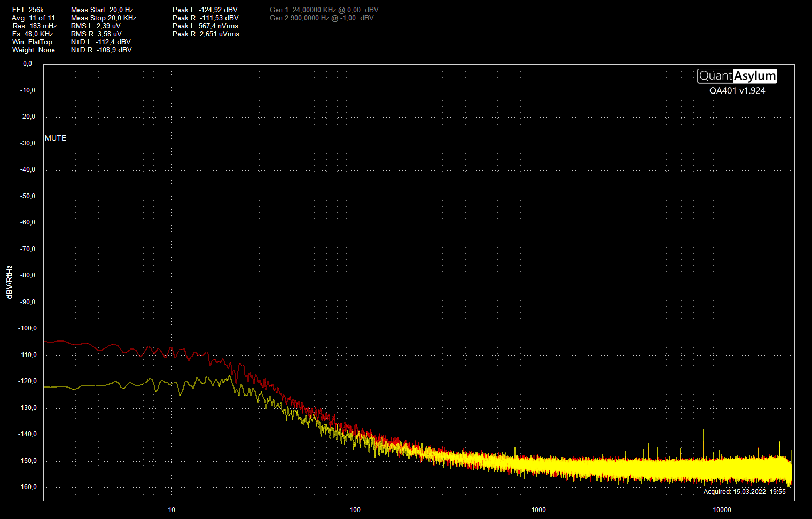Image resolution: width=812 pixels, height=519 pixels.
Task: Click the 'RMS L: 2,39 uV' value
Action: [96, 26]
